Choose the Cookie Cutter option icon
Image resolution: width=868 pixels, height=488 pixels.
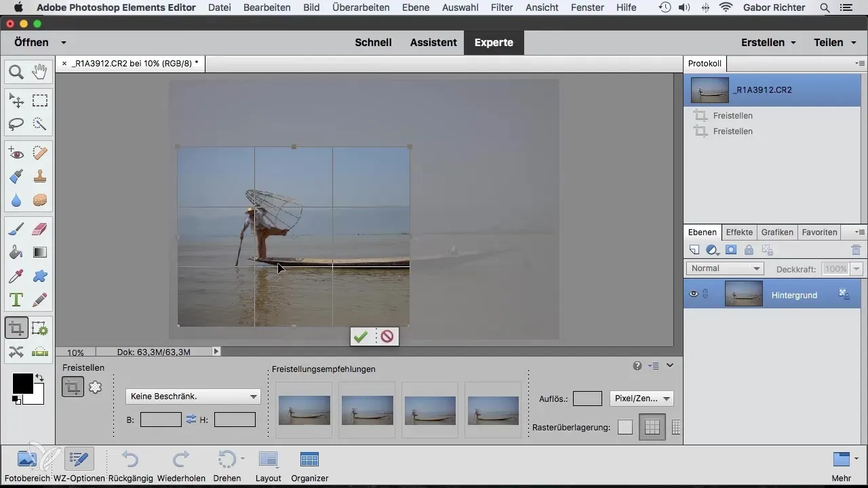96,386
